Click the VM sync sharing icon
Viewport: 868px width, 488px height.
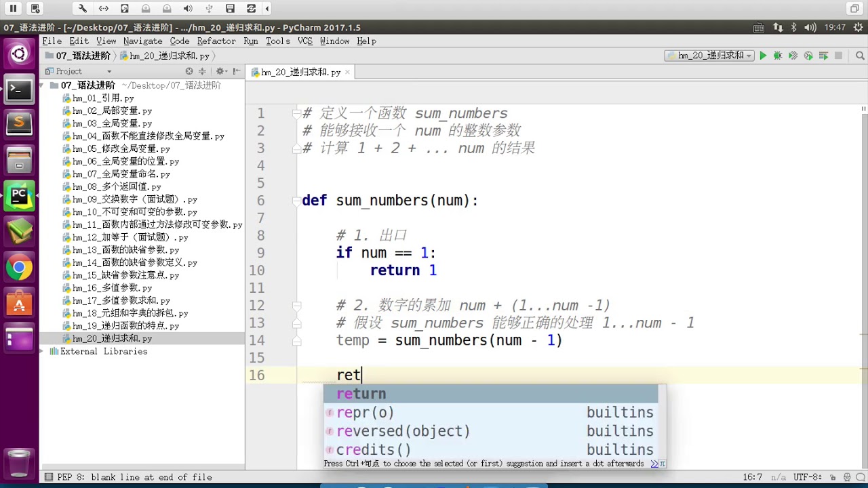[x=252, y=9]
